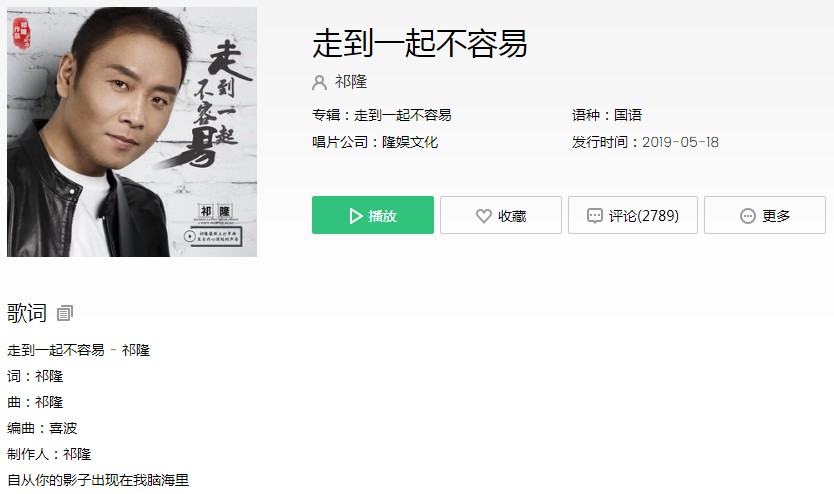Expand the 更多 options menu
The height and width of the screenshot is (494, 834).
pyautogui.click(x=765, y=215)
